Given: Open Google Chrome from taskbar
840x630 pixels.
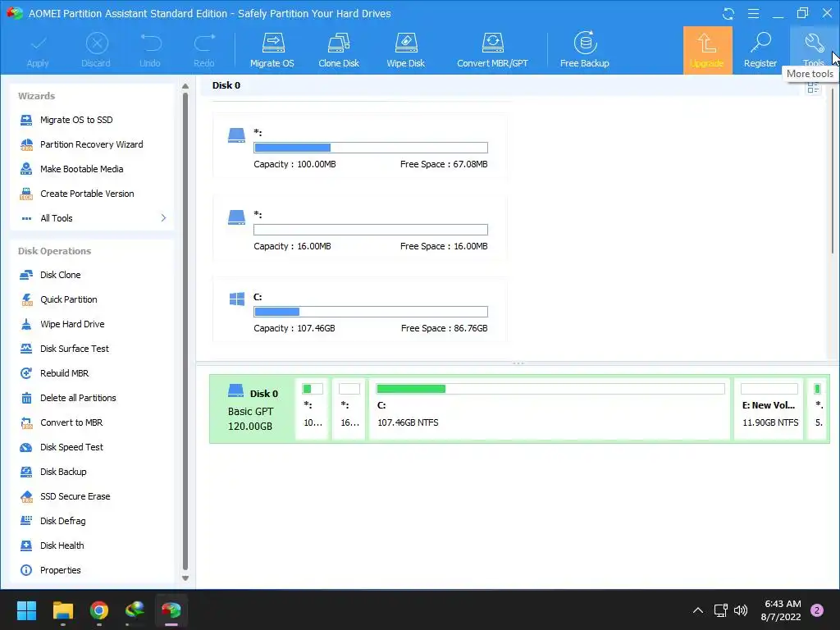Looking at the screenshot, I should tap(99, 610).
